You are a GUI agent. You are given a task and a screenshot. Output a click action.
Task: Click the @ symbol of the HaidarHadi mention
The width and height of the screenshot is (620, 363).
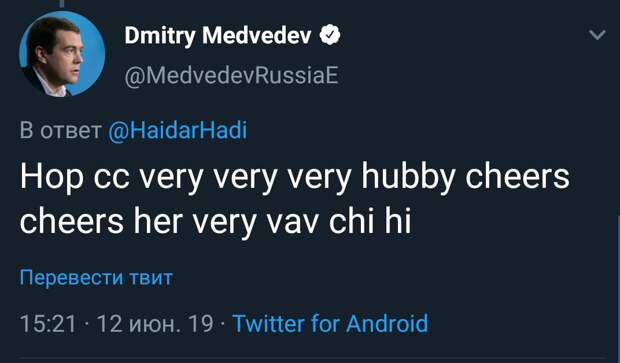click(x=117, y=131)
